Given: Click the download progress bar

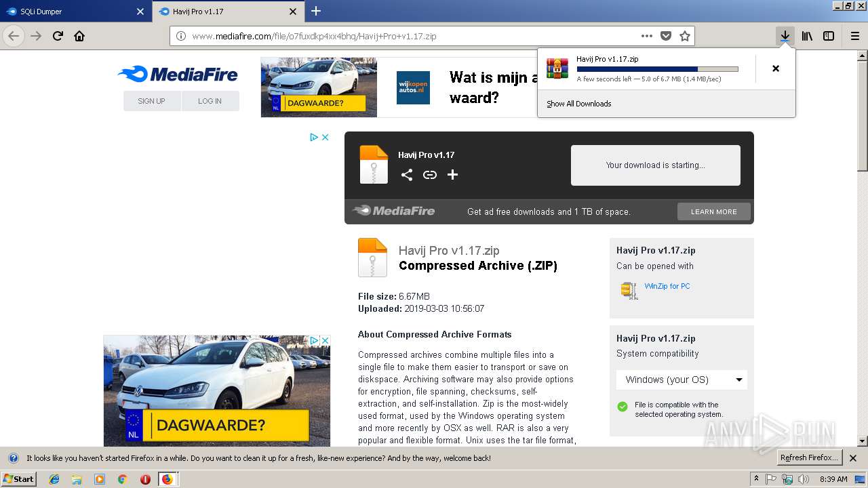Looking at the screenshot, I should (657, 69).
